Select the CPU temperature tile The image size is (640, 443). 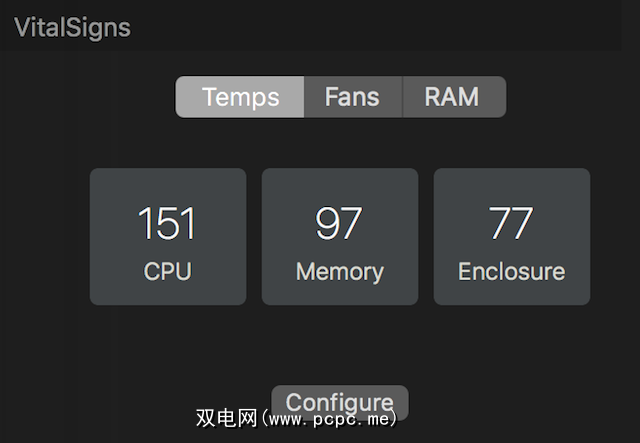coord(168,237)
